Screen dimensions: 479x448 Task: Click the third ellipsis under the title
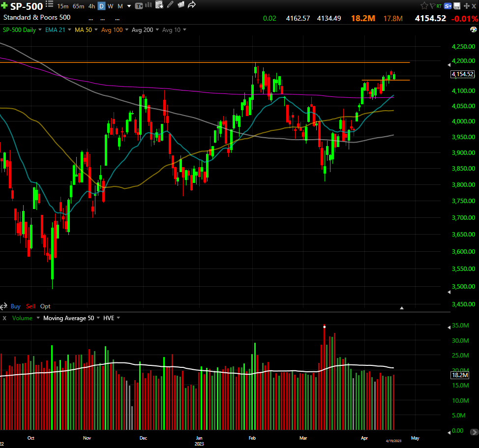[x=118, y=20]
